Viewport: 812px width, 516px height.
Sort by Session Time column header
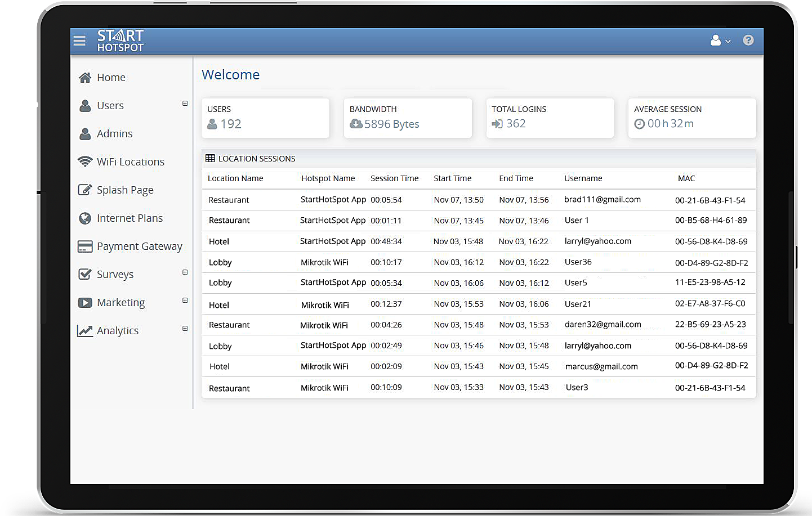395,178
